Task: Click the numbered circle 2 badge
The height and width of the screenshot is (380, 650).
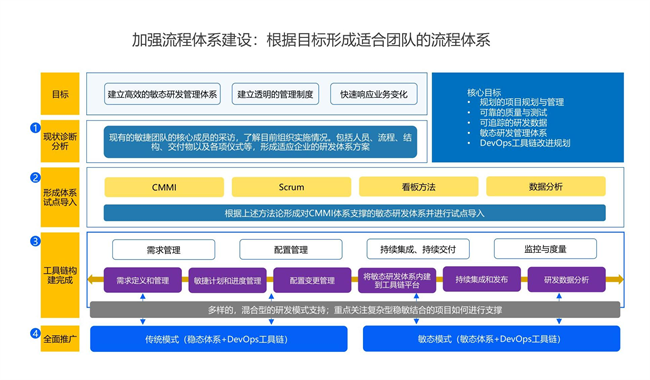Action: 35,177
